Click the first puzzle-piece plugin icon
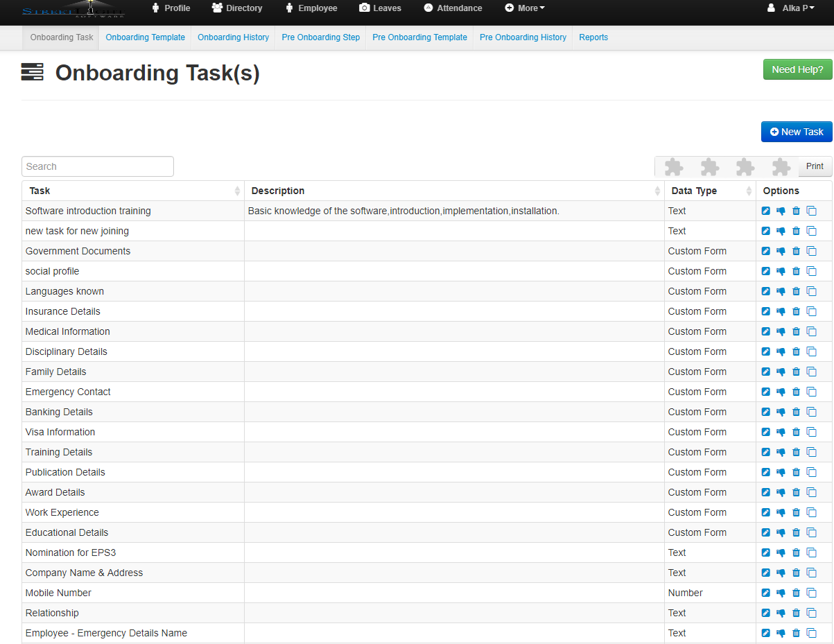834x644 pixels. pos(673,167)
